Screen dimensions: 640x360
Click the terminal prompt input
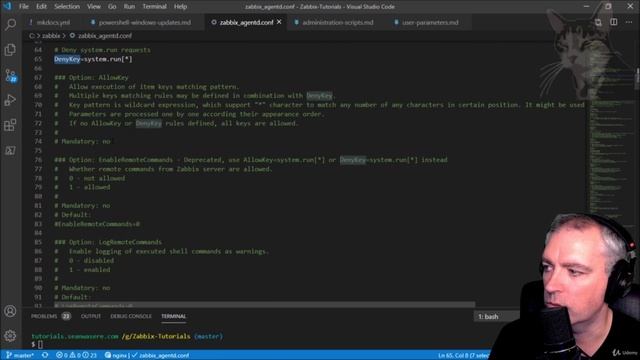click(40, 344)
